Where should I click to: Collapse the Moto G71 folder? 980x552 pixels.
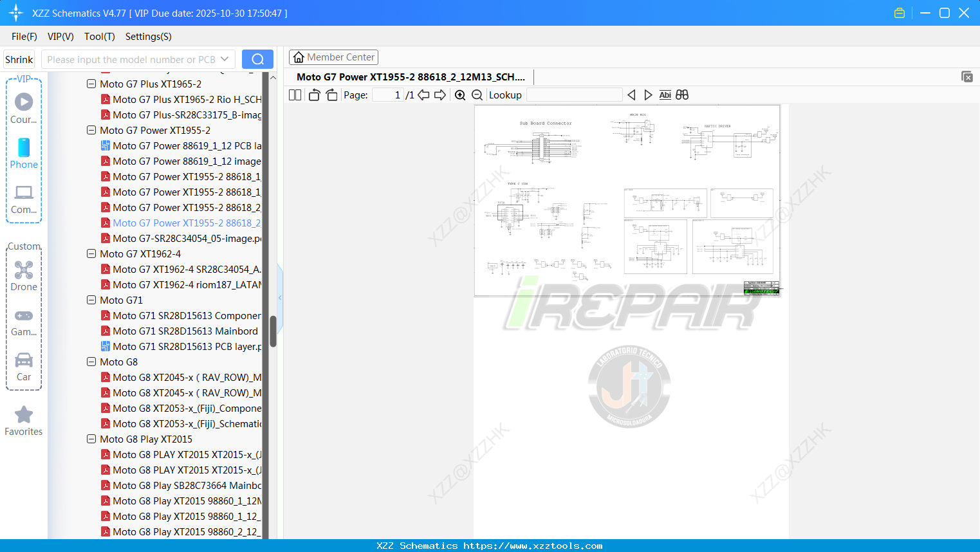(x=91, y=300)
